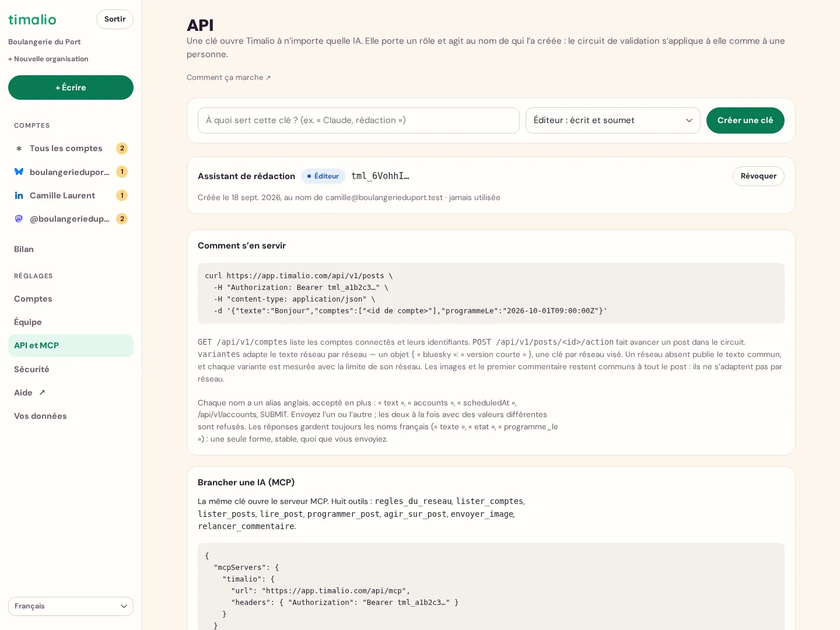
Task: Select the Camille Laurent account
Action: pos(71,195)
